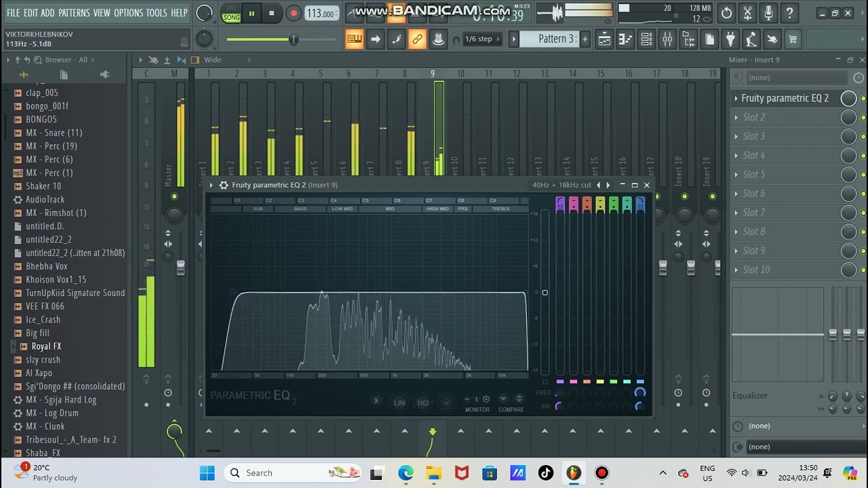This screenshot has width=868, height=488.
Task: Open the Wide mixer layout dropdown
Action: click(212, 60)
